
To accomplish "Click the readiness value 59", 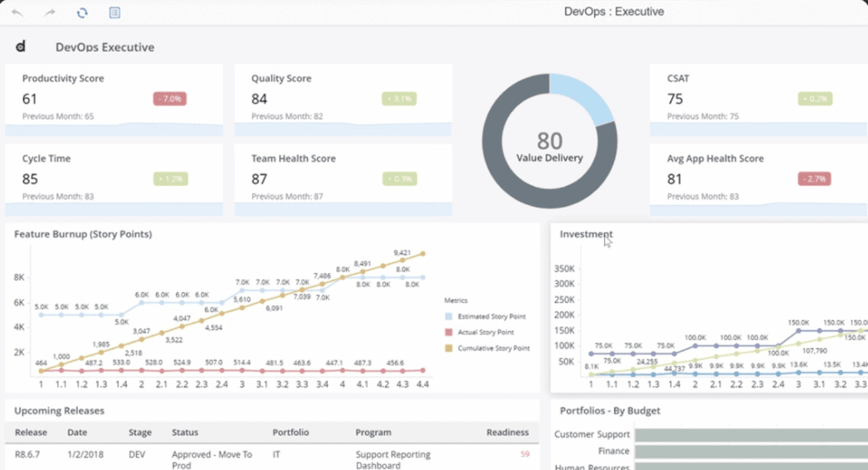I will pos(524,454).
